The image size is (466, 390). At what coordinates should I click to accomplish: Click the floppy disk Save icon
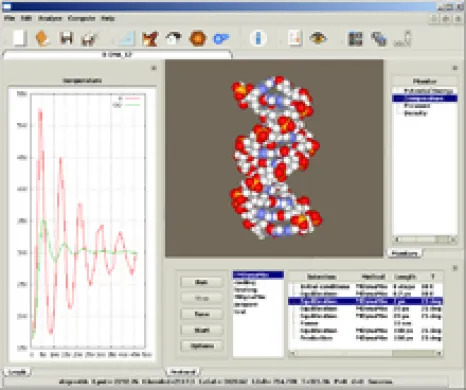(x=66, y=38)
